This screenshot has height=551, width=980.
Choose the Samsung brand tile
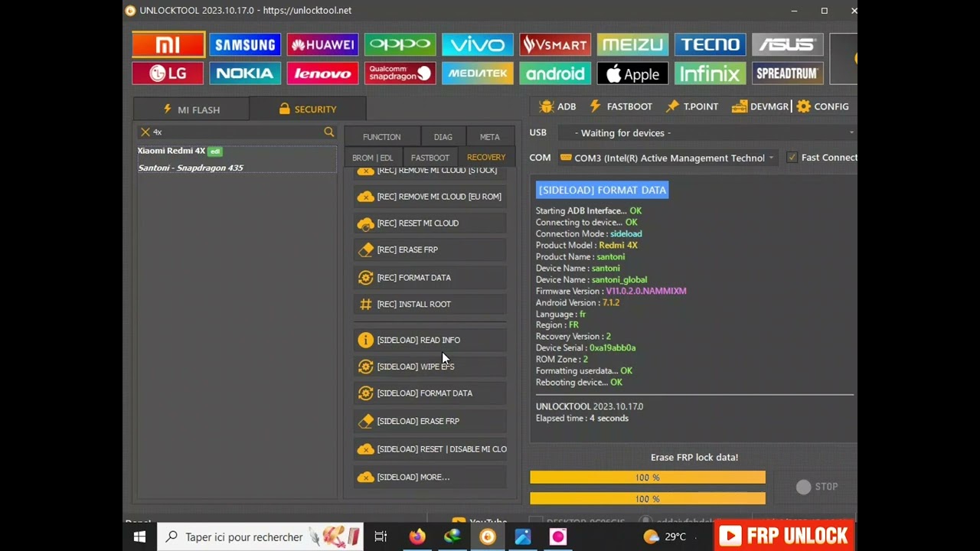[245, 44]
